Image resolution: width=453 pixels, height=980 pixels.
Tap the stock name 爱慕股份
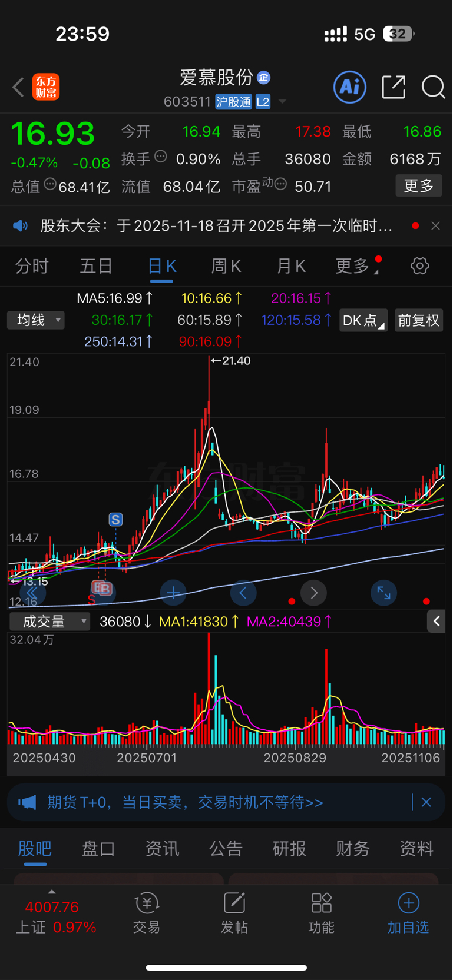[216, 77]
